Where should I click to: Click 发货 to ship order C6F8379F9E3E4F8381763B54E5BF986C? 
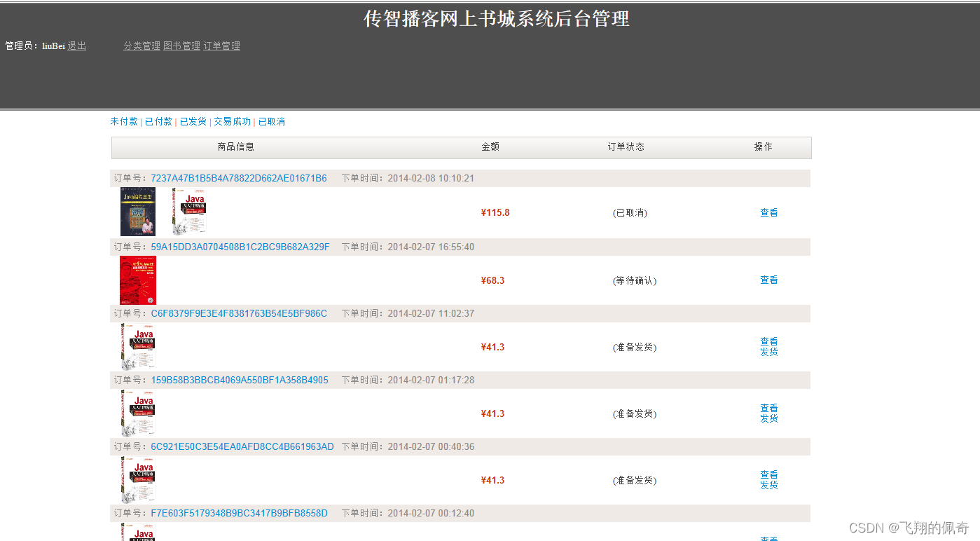click(769, 352)
